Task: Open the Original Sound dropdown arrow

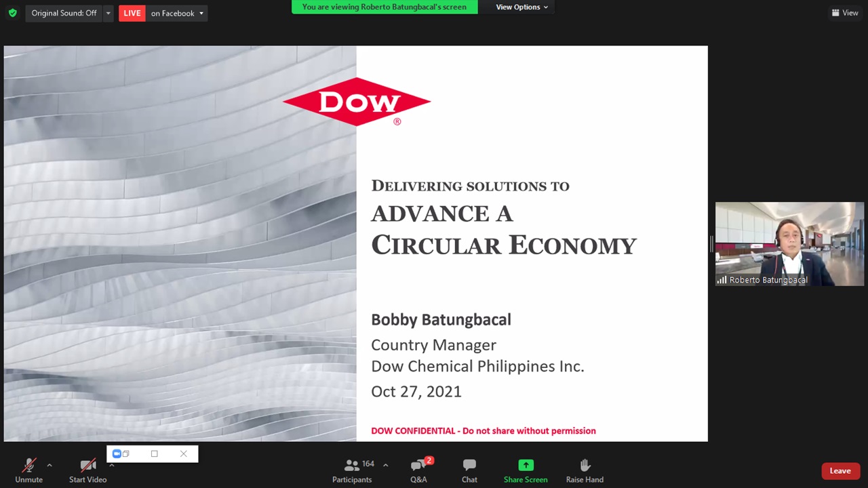Action: (108, 13)
